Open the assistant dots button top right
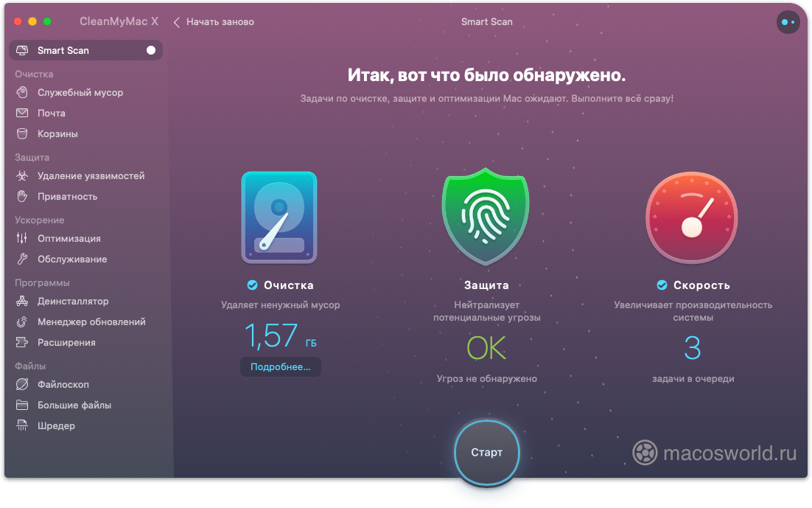This screenshot has width=812, height=508. [x=788, y=22]
